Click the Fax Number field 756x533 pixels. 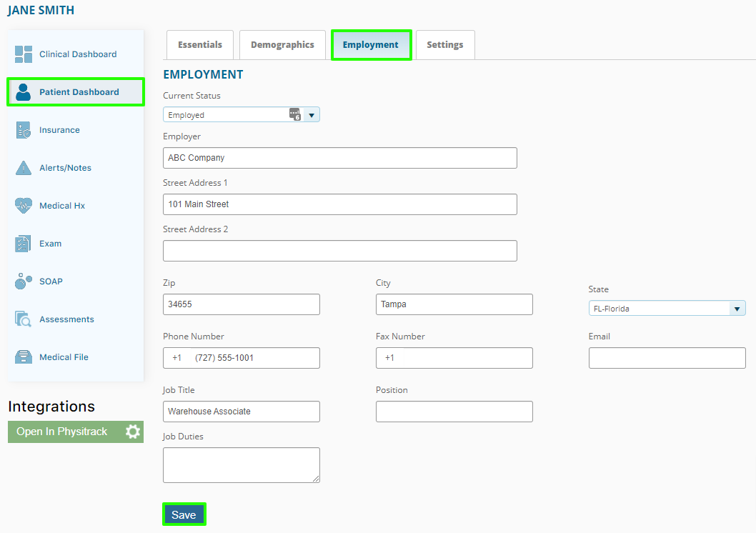click(x=454, y=358)
